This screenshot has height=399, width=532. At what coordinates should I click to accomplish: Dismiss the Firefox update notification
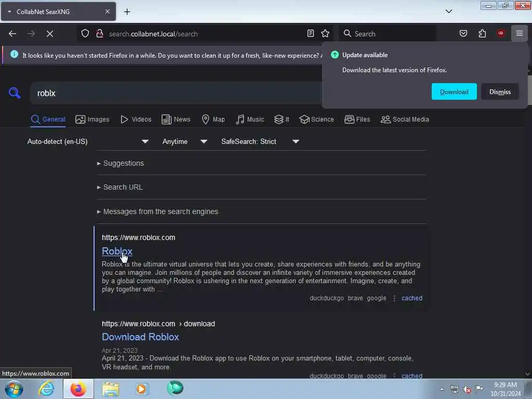(x=500, y=91)
